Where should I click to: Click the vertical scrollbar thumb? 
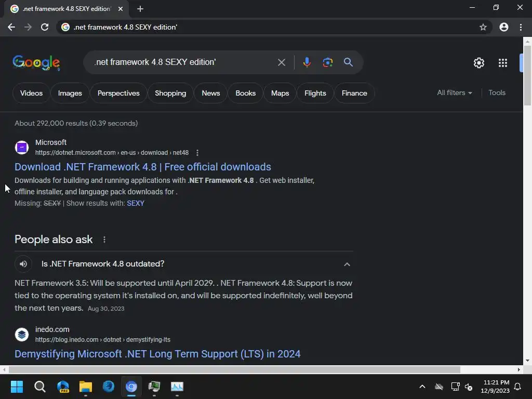tap(527, 75)
